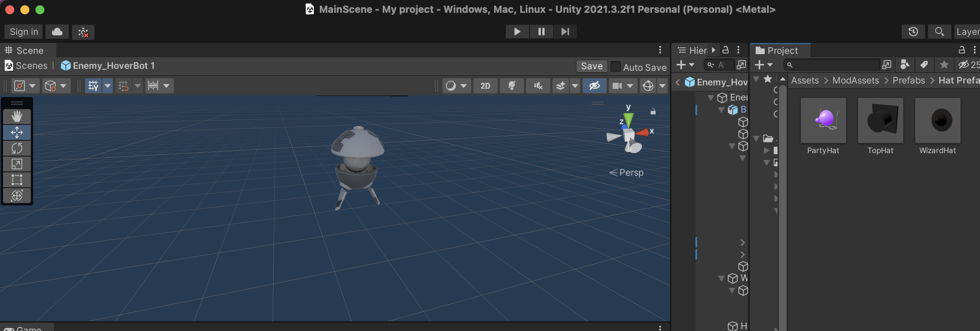
Task: Toggle scene lighting icon
Action: [x=511, y=86]
